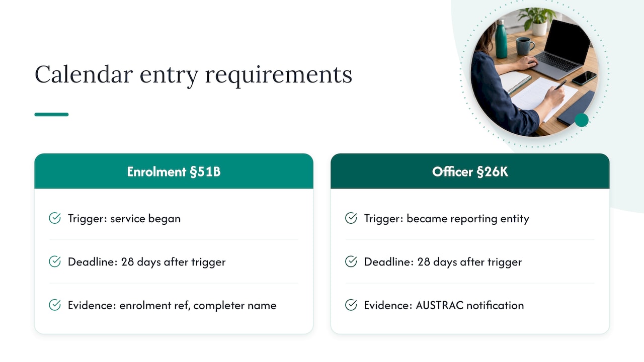Click the teal underline bar below the title
The height and width of the screenshot is (362, 644).
click(51, 114)
